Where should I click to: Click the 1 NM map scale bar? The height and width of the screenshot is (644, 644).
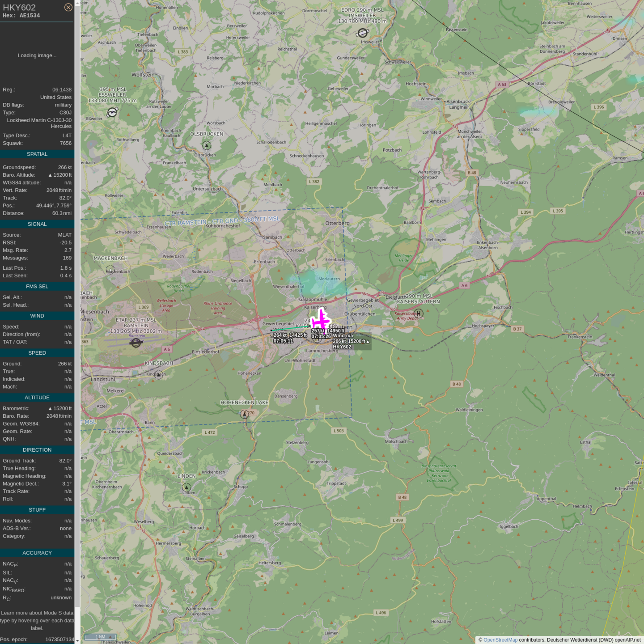tap(100, 637)
